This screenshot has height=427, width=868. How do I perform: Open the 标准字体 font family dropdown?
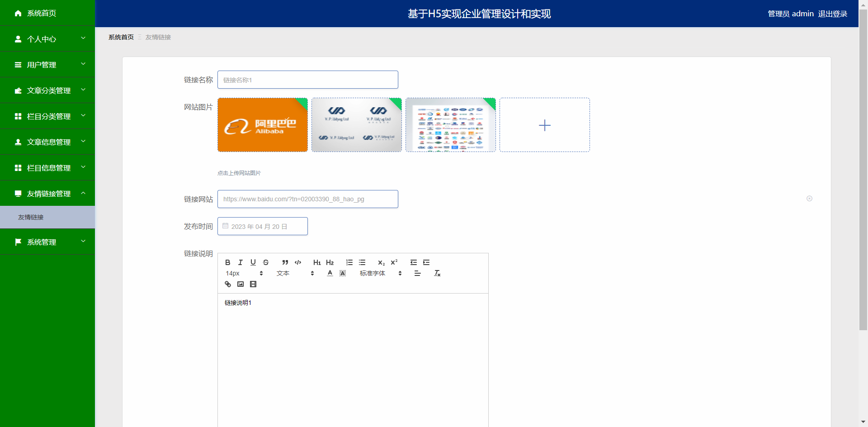(380, 273)
